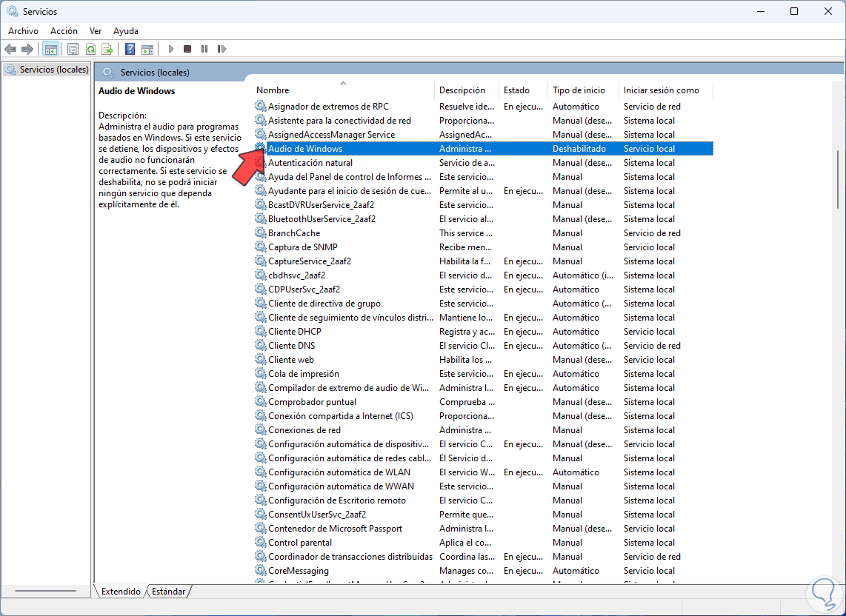Image resolution: width=846 pixels, height=616 pixels.
Task: Select Ayuda del Panel de control de Informes
Action: [484, 176]
